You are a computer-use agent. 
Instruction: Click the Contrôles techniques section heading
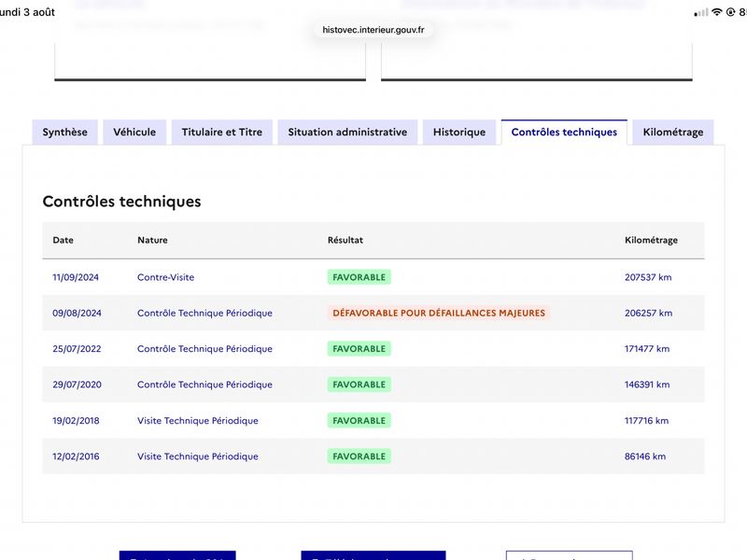(121, 202)
